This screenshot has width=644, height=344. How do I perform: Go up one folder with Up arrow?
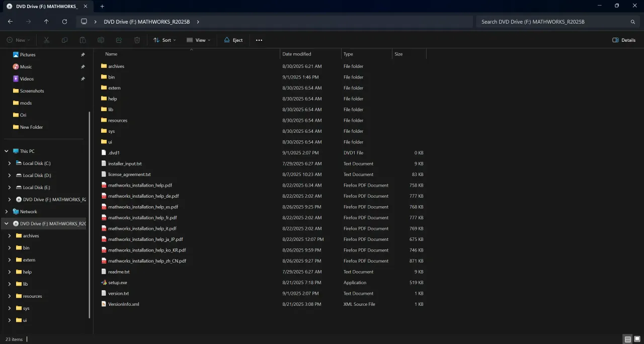[x=46, y=22]
